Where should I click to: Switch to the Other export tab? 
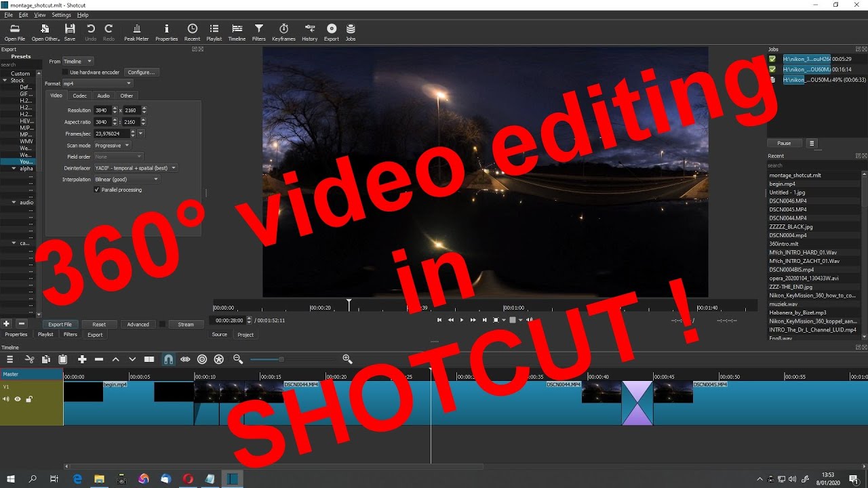pos(127,96)
